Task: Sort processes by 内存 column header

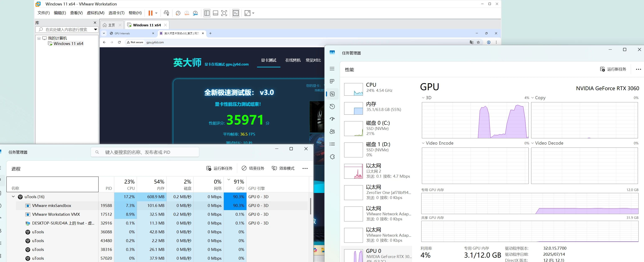Action: 152,184
